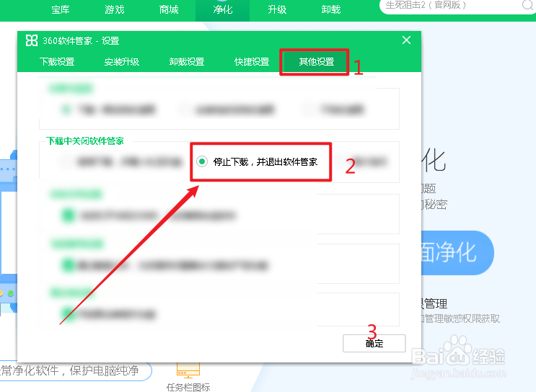Select 净化 in the main window top menu
536x392 pixels.
222,10
